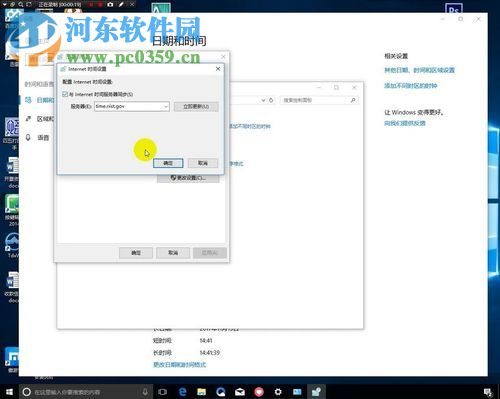The height and width of the screenshot is (399, 500).
Task: Click the Cortana circle icon on the taskbar
Action: 27,392
